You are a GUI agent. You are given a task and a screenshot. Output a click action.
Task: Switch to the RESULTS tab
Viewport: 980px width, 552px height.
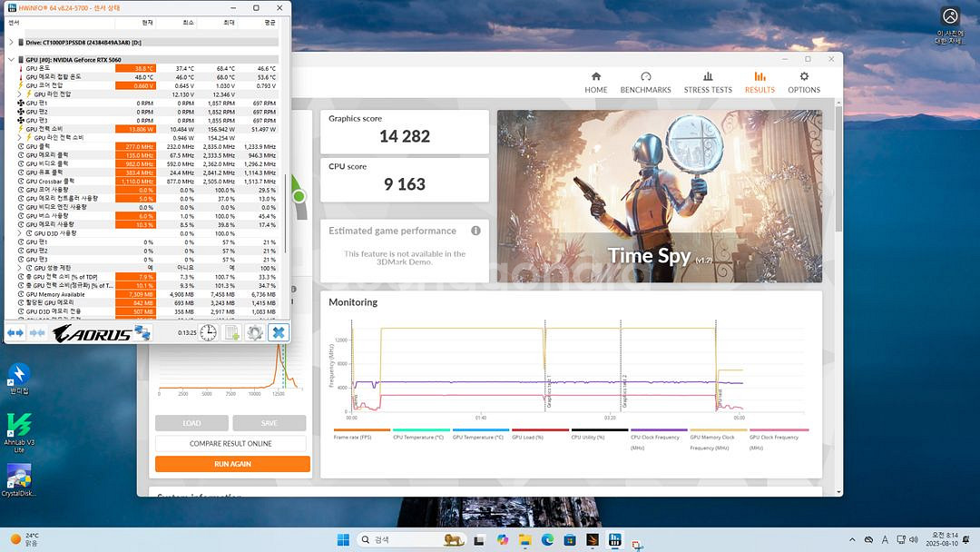pos(759,83)
